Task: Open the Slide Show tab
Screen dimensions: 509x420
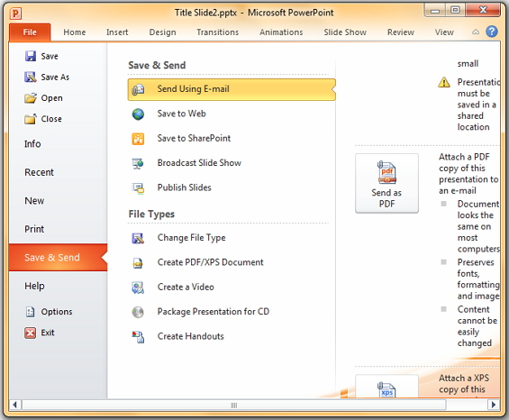Action: 345,32
